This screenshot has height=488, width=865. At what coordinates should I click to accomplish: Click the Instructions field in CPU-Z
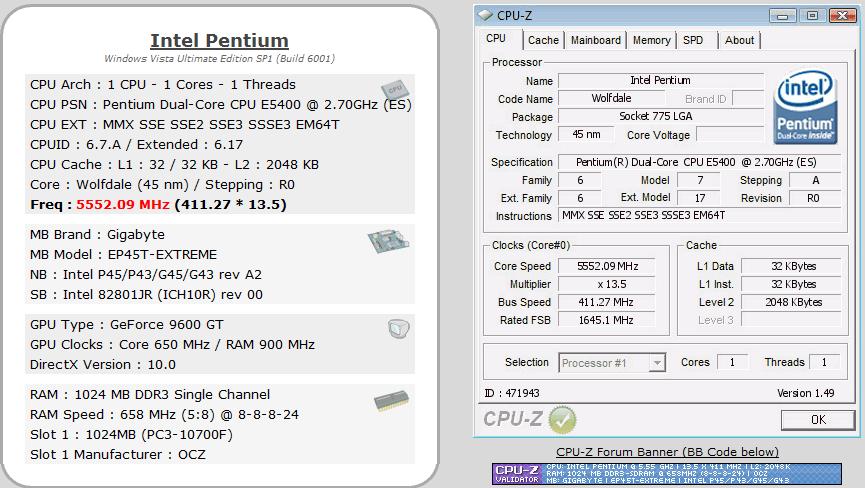700,216
